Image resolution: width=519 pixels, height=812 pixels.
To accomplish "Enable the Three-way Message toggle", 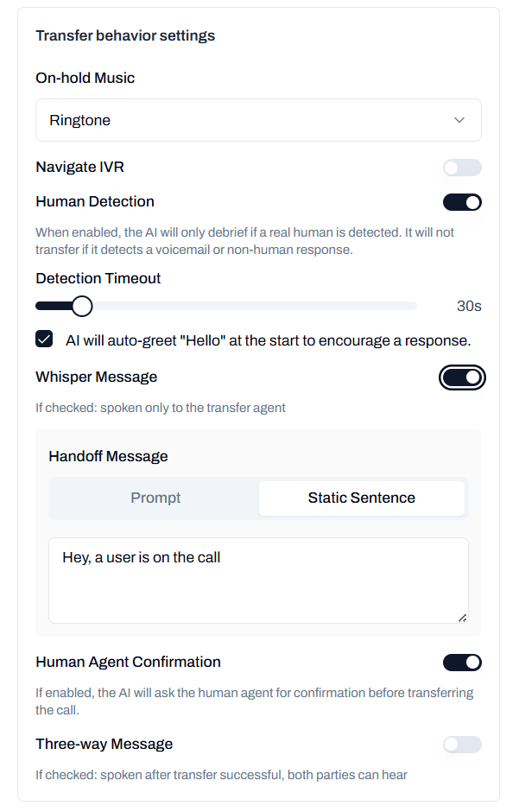I will point(461,744).
